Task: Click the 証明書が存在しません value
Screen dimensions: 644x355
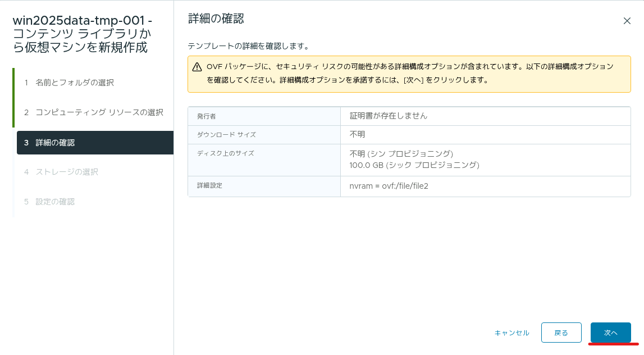Action: (388, 116)
